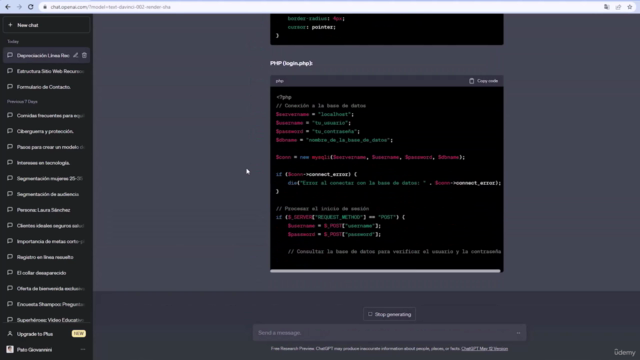Image resolution: width=640 pixels, height=360 pixels.
Task: Open Oferta de bienvenida exclusiva chat
Action: 46,289
